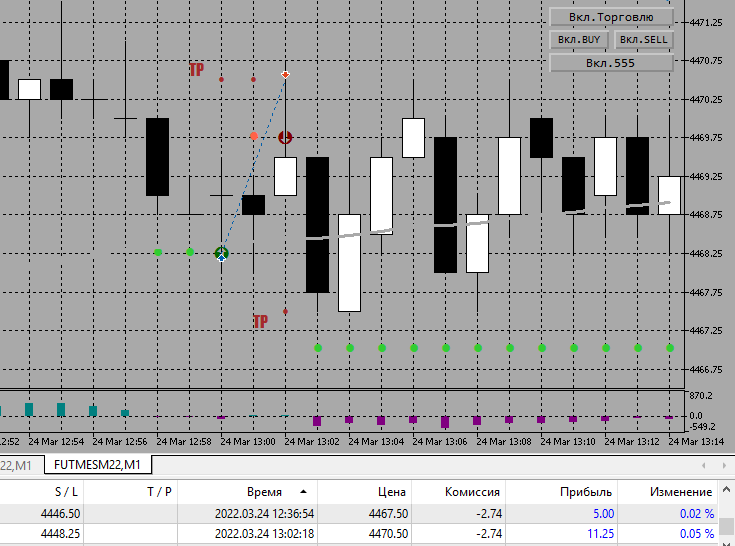
Task: Switch to the FUTMESM22,M1 chart tab
Action: point(98,464)
